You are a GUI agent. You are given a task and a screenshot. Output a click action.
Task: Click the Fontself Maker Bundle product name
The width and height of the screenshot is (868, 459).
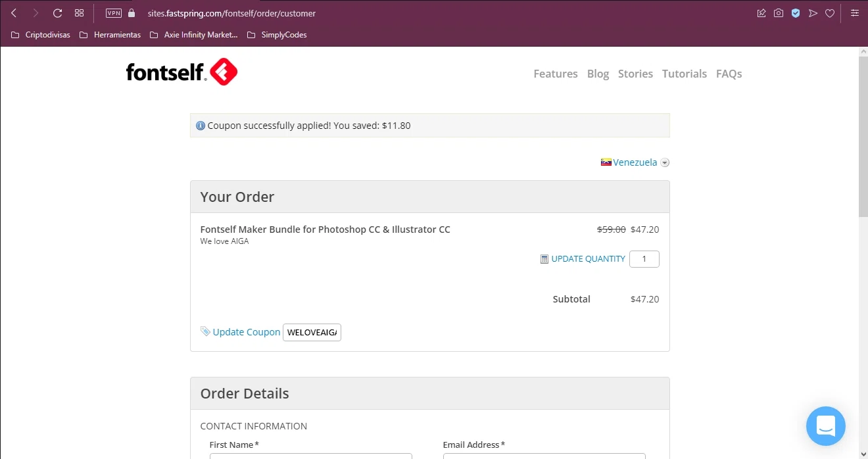tap(325, 229)
